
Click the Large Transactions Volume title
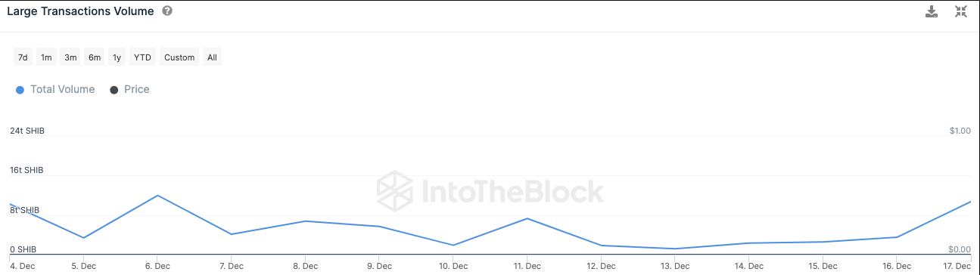[x=80, y=11]
